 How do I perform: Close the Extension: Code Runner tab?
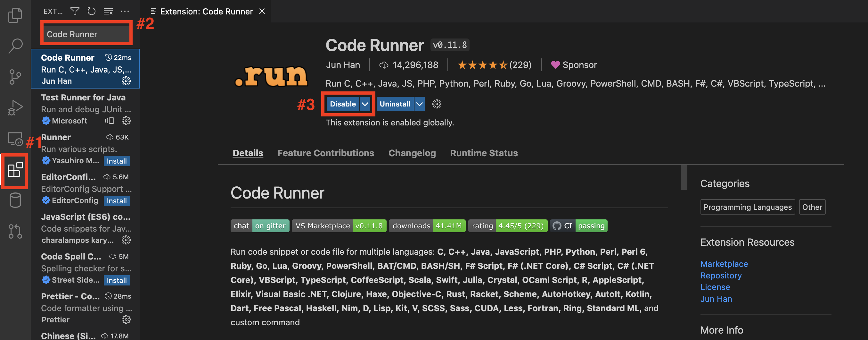click(262, 12)
